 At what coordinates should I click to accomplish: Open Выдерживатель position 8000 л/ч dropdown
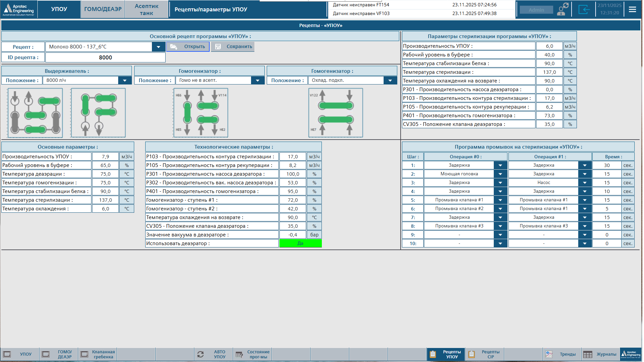[125, 80]
